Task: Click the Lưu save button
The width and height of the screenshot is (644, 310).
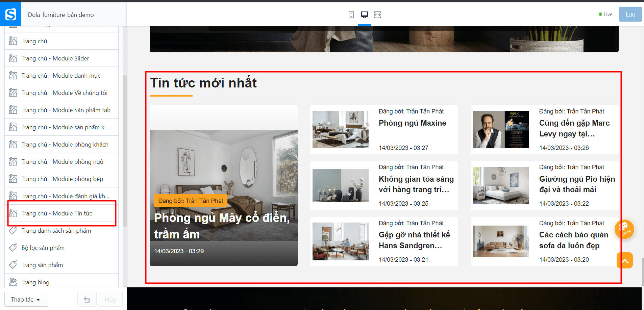Action: pyautogui.click(x=630, y=15)
